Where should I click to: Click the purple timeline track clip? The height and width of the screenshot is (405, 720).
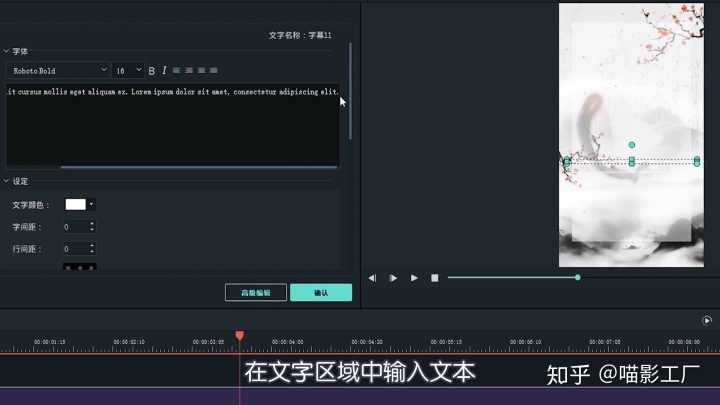pos(360,396)
